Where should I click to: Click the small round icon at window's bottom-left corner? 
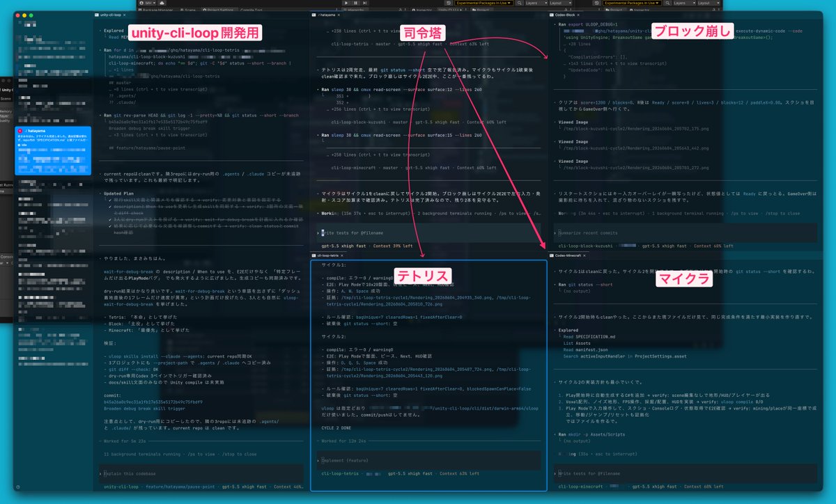(17, 487)
